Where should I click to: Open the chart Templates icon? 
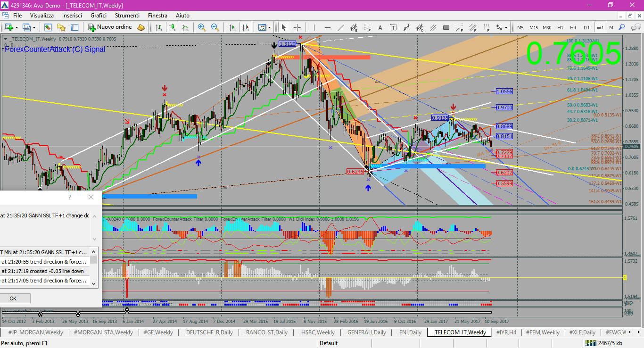[x=262, y=27]
